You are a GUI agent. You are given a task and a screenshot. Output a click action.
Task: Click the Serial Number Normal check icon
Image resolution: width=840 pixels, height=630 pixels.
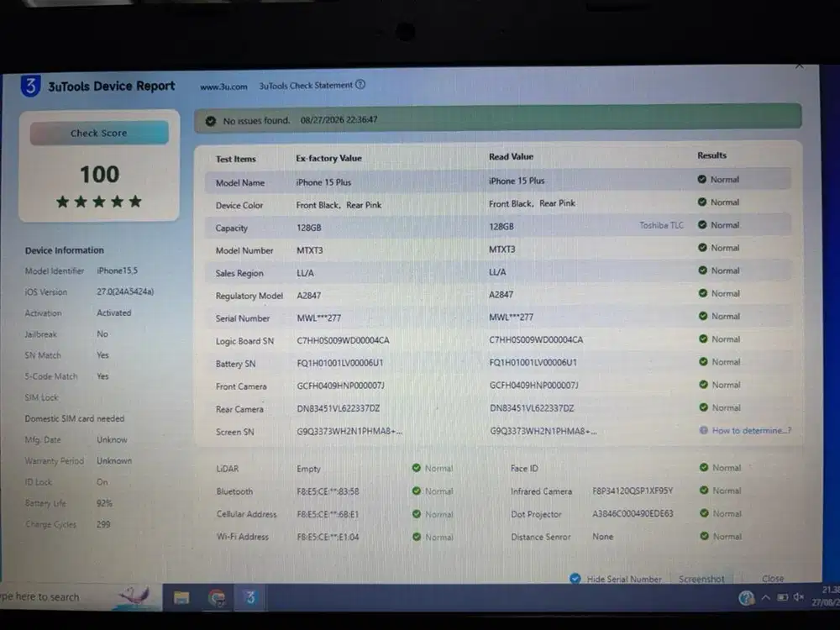point(703,316)
